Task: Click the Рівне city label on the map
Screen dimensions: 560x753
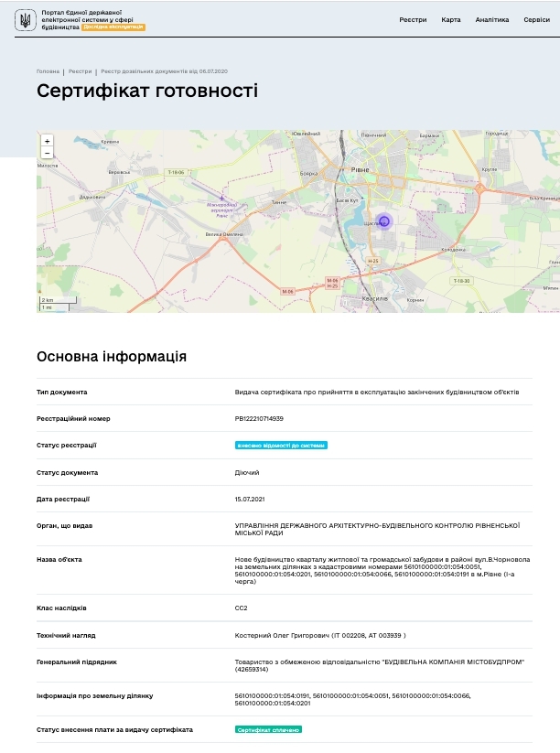Action: pos(360,170)
